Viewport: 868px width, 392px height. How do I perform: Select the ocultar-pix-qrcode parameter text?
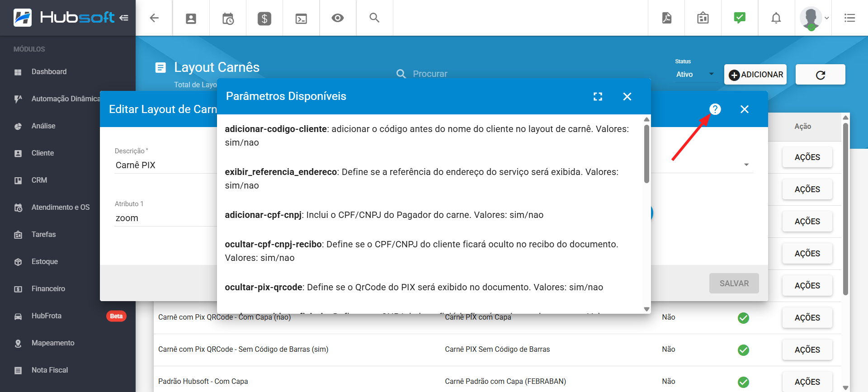(x=264, y=287)
